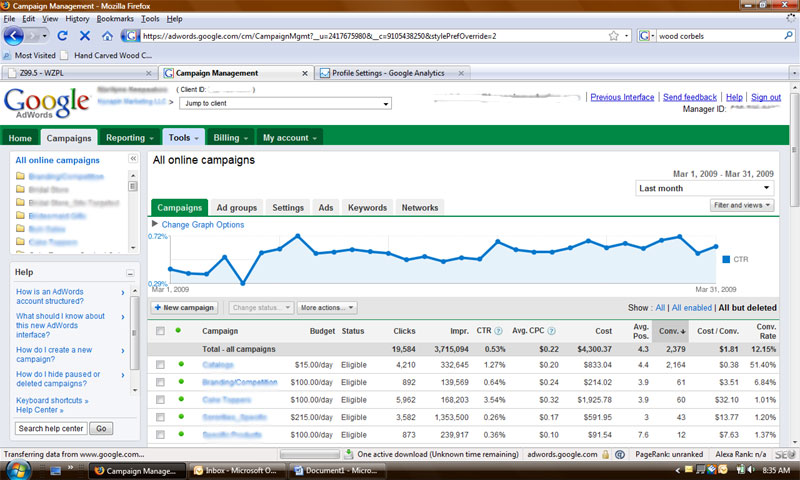
Task: Click the active download status icon
Action: click(x=348, y=454)
